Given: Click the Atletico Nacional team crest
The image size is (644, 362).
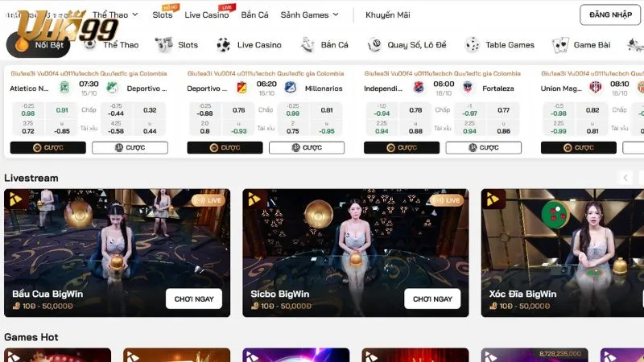Looking at the screenshot, I should (x=64, y=88).
